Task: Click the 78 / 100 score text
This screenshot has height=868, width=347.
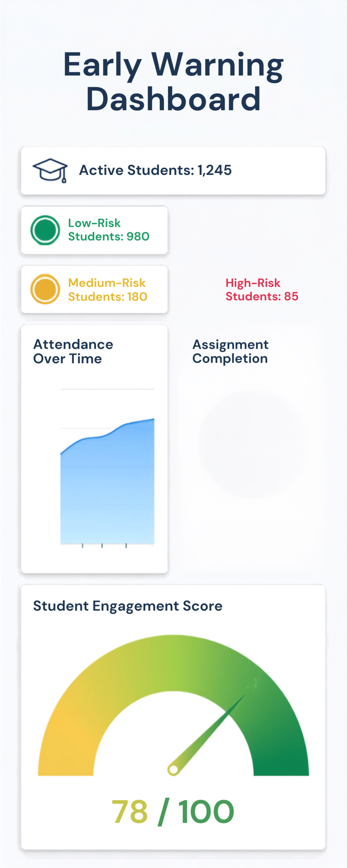Action: point(173,812)
